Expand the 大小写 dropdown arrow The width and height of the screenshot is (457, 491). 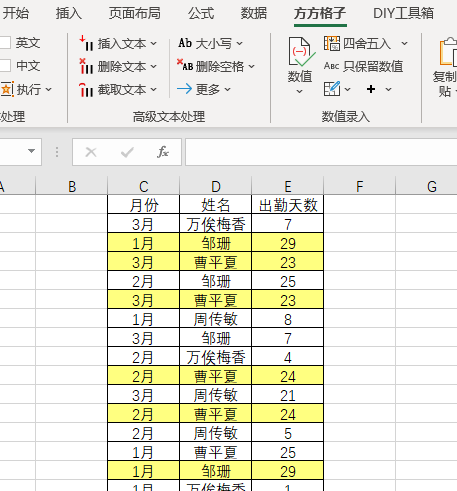pos(240,44)
